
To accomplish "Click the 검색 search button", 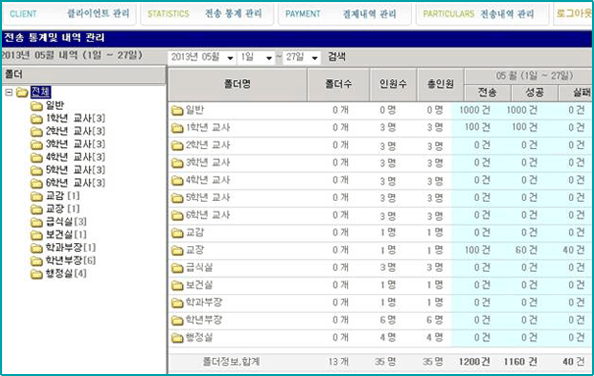I will click(336, 57).
